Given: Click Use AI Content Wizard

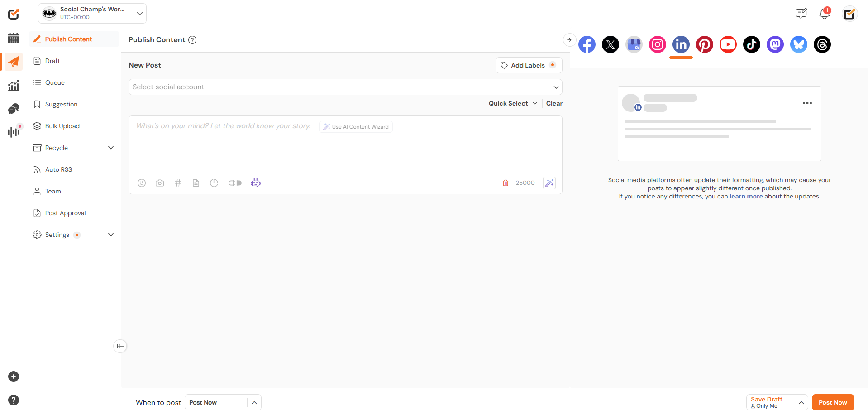Looking at the screenshot, I should pos(356,127).
